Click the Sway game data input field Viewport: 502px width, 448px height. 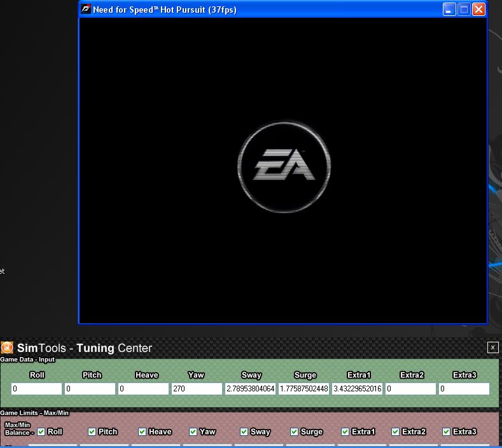(x=250, y=388)
